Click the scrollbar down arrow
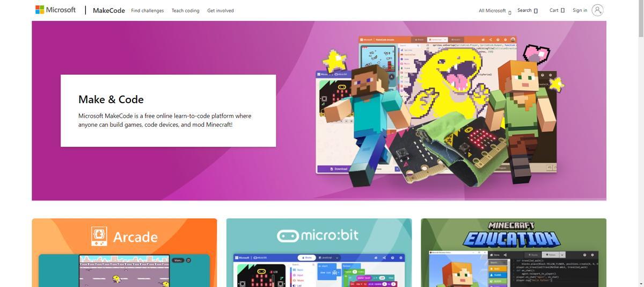 [x=641, y=284]
